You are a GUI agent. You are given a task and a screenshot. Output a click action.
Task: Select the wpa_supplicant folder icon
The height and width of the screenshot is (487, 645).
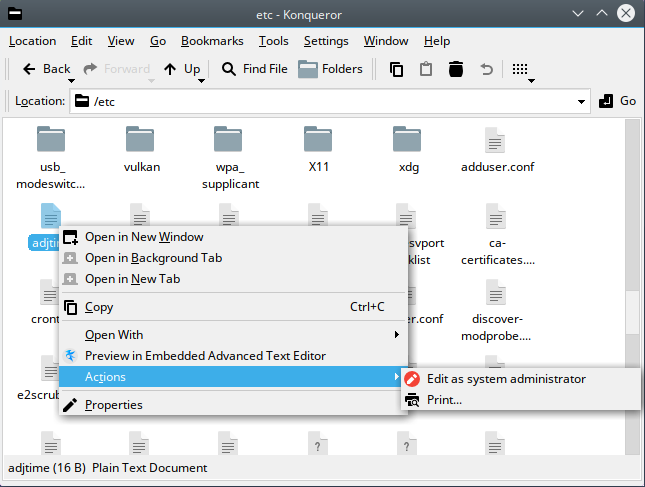pyautogui.click(x=228, y=139)
